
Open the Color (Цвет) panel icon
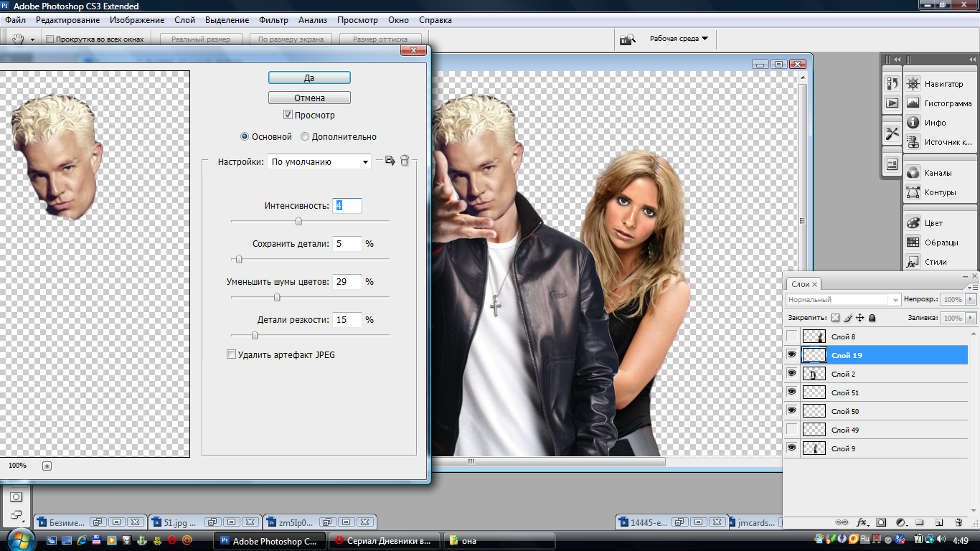[x=913, y=223]
